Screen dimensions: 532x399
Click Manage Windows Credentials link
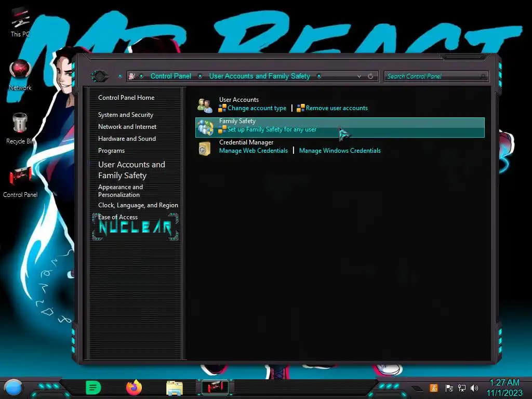[x=340, y=151]
